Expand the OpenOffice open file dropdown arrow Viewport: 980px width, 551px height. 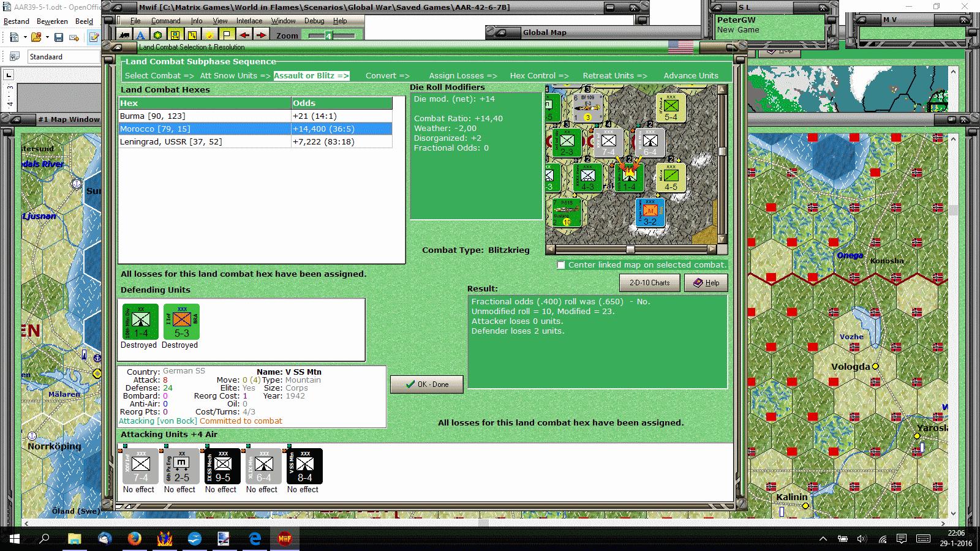[47, 37]
